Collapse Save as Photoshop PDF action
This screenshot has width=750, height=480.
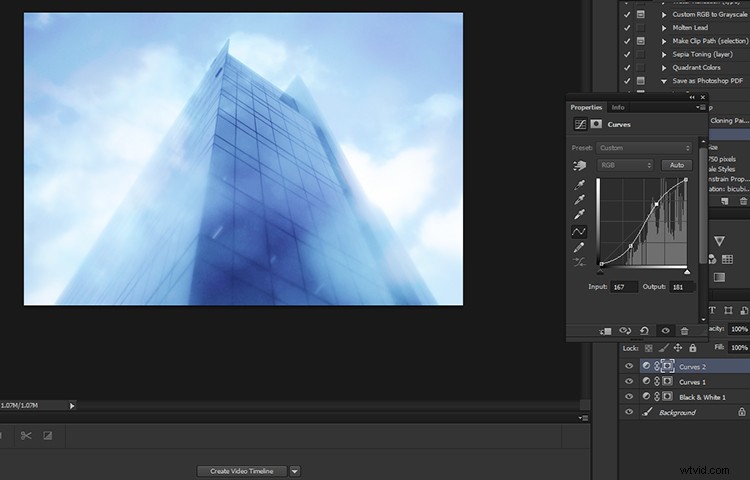click(664, 81)
